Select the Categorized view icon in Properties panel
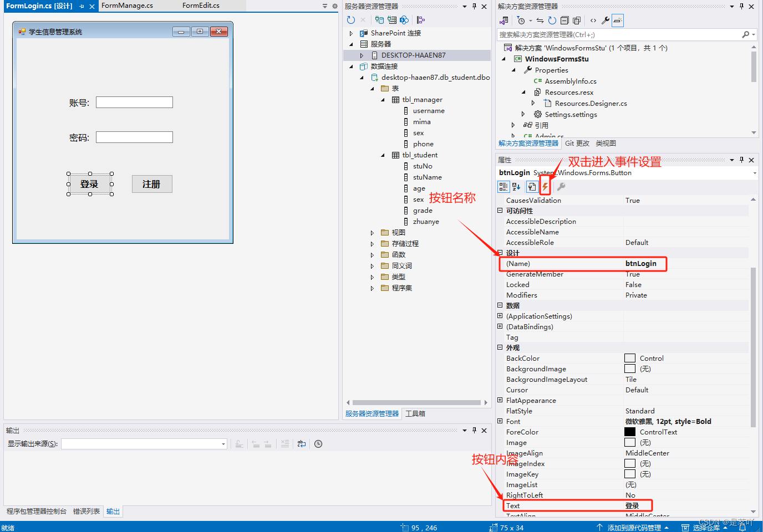 point(503,186)
